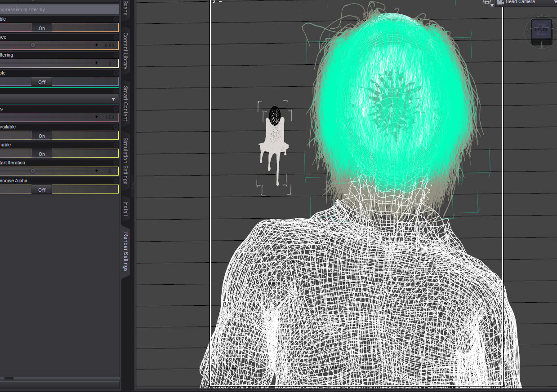Open settings gear for the 'vailable' property
557x392 pixels.
116,127
